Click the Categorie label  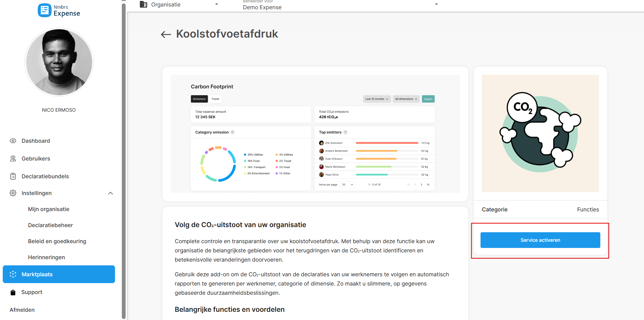tap(495, 209)
